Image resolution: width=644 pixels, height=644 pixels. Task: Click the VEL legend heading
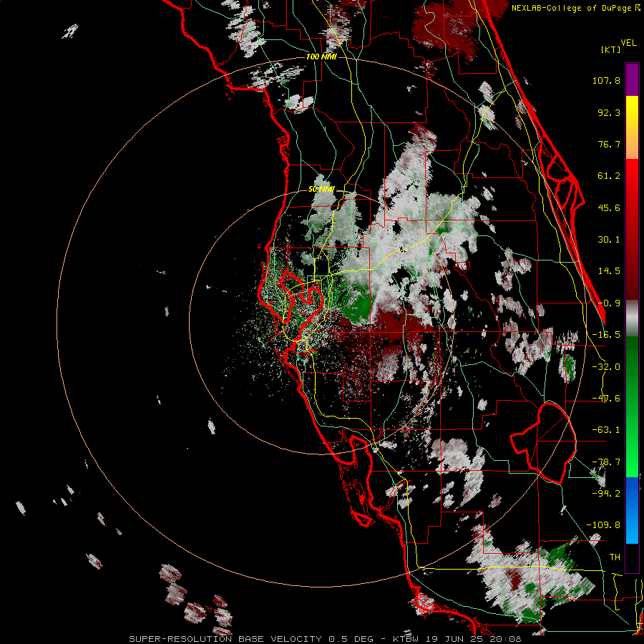tap(628, 43)
